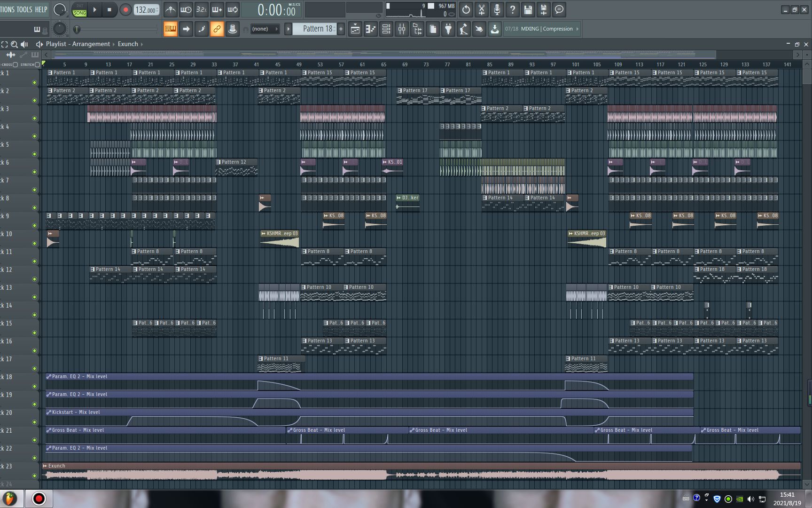The image size is (812, 508).
Task: Open the plugin picker plug icon
Action: [x=448, y=29]
